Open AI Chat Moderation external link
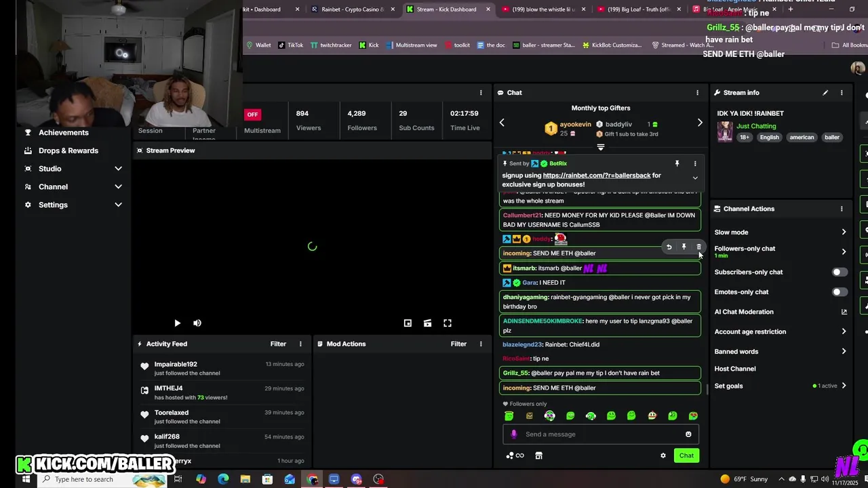The width and height of the screenshot is (868, 488). tap(844, 312)
